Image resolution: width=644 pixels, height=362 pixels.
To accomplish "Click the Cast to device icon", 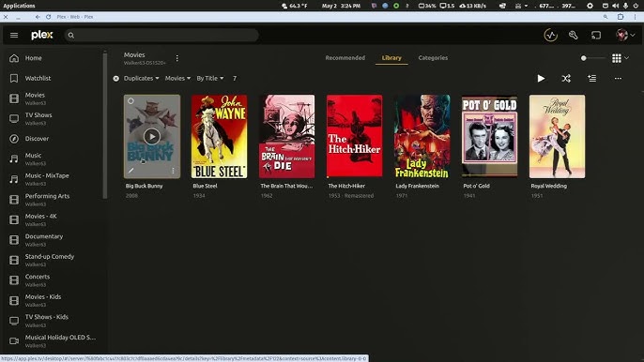I will (x=596, y=36).
